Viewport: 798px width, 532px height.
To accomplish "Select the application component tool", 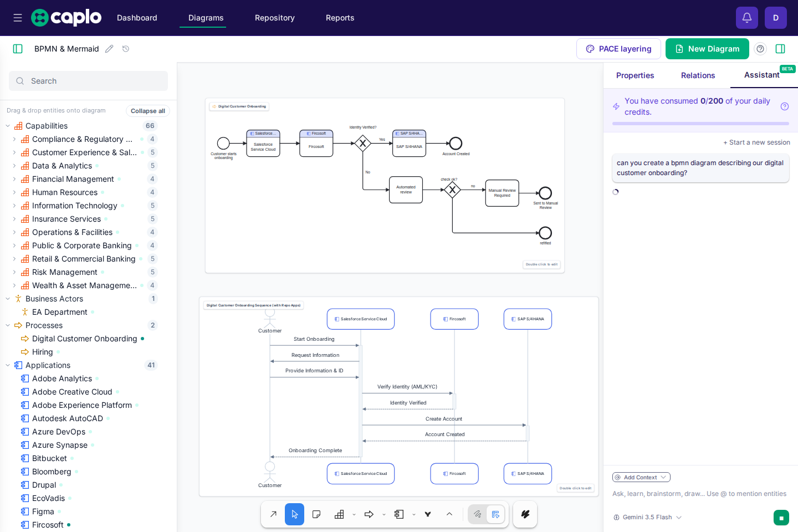I will pos(399,514).
